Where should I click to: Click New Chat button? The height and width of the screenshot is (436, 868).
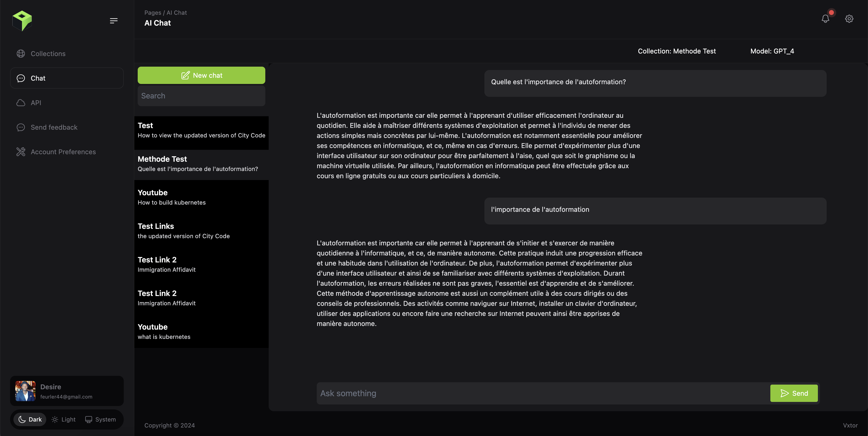point(201,75)
